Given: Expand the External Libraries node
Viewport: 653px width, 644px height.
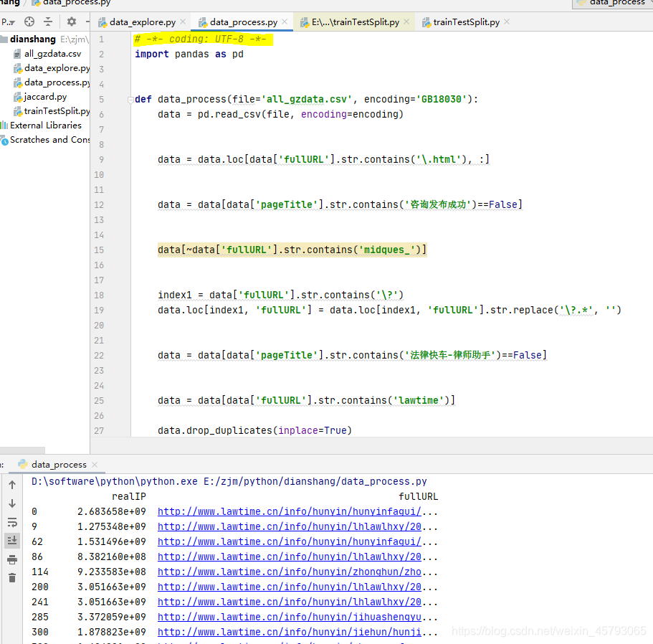Looking at the screenshot, I should (43, 125).
